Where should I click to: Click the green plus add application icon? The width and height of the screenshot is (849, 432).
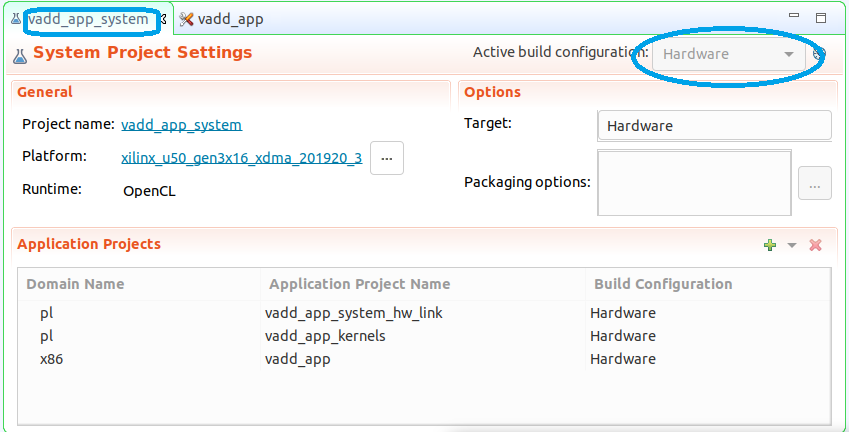tap(769, 245)
